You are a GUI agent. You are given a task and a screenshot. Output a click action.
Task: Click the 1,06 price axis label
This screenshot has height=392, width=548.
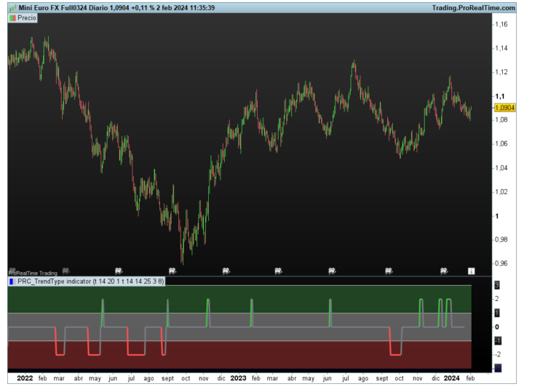pyautogui.click(x=501, y=143)
